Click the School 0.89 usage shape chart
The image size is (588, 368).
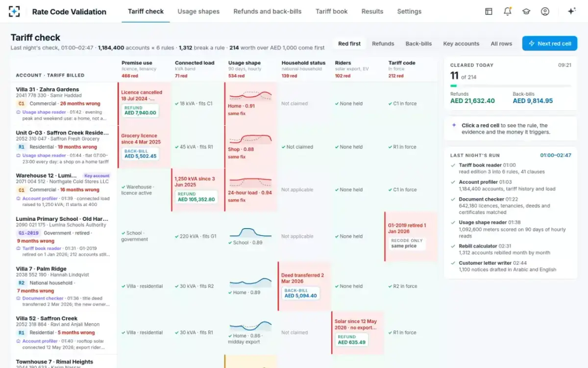[250, 233]
